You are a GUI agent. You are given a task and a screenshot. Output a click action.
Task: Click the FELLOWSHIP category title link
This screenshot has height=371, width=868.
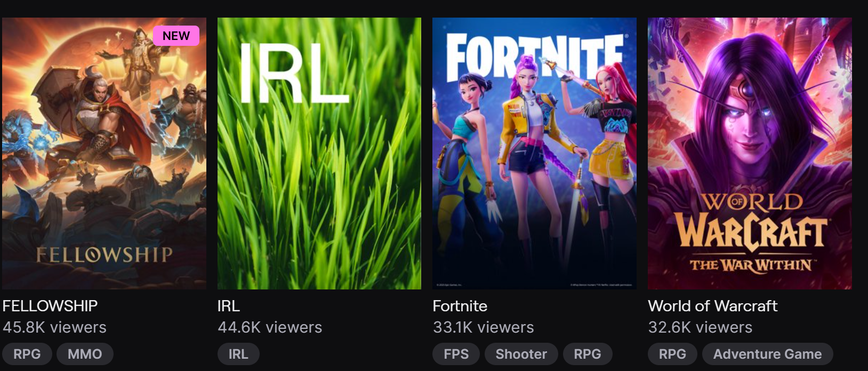50,306
